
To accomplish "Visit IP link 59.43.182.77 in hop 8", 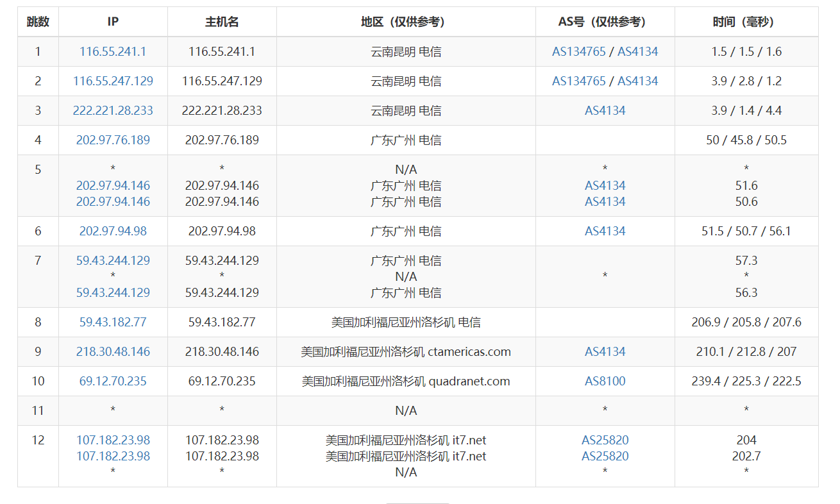I will [x=113, y=323].
